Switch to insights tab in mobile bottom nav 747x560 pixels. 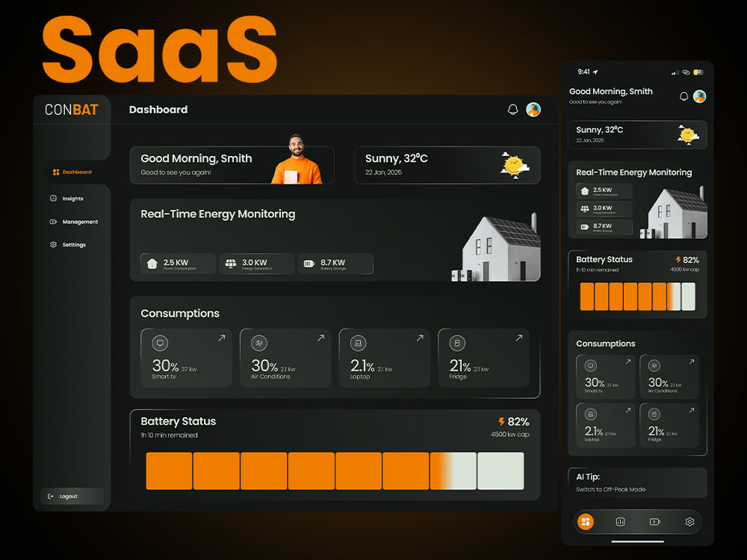[x=620, y=522]
